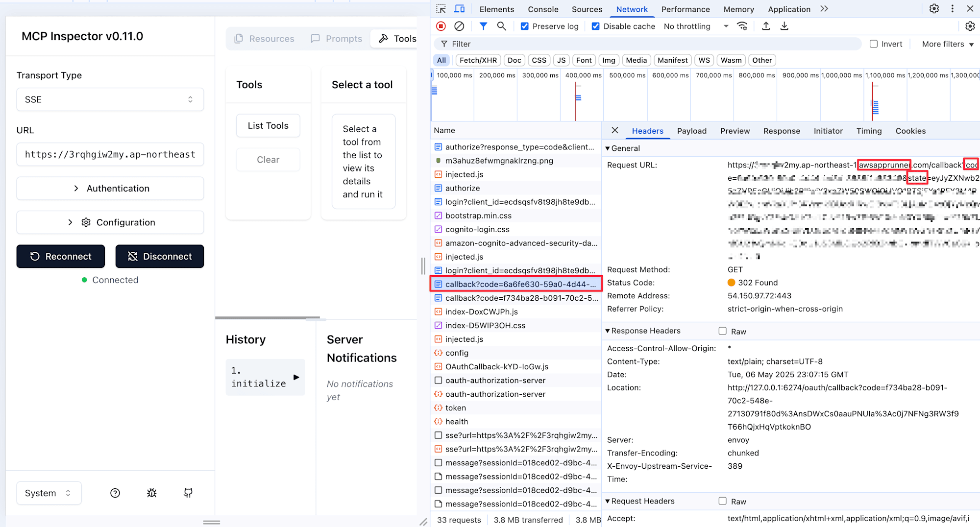The image size is (980, 527).
Task: Stop recording network log
Action: tap(441, 26)
